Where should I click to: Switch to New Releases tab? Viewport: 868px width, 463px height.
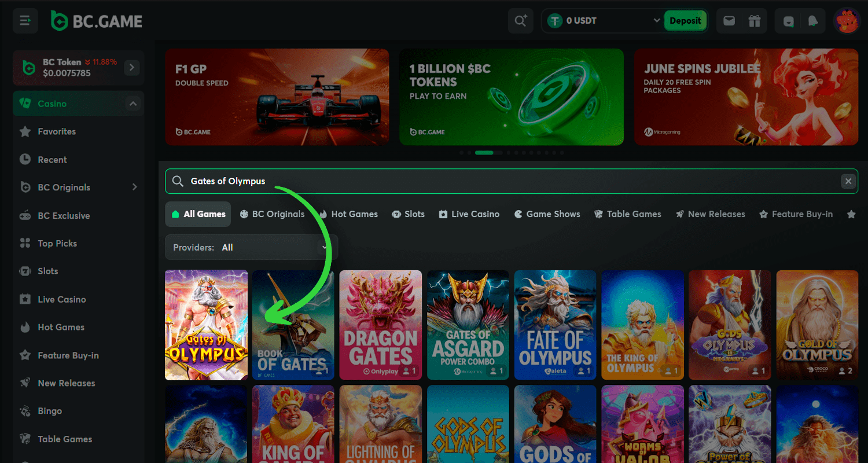(x=710, y=214)
